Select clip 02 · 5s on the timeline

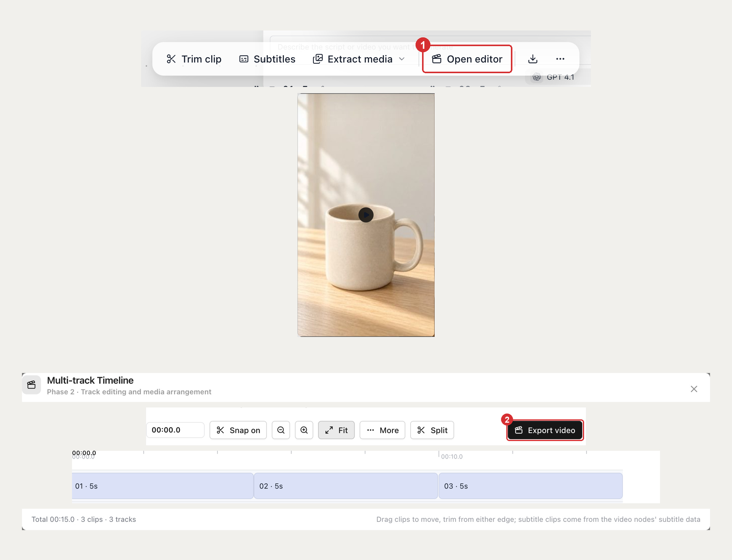point(346,486)
